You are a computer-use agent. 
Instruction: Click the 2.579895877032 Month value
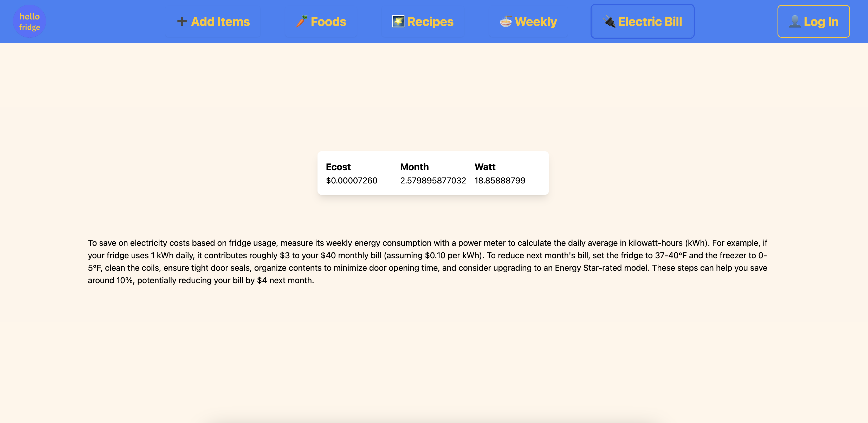(433, 181)
